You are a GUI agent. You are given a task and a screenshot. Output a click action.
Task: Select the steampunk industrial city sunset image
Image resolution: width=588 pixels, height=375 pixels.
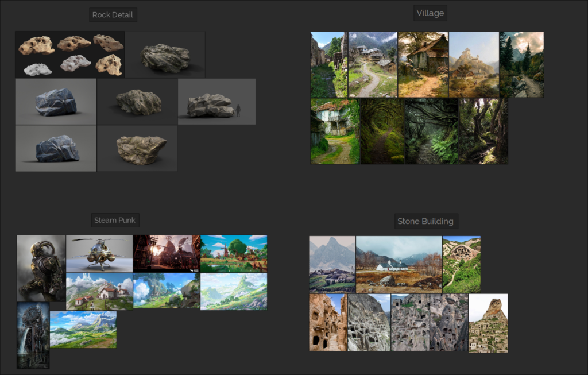click(167, 253)
